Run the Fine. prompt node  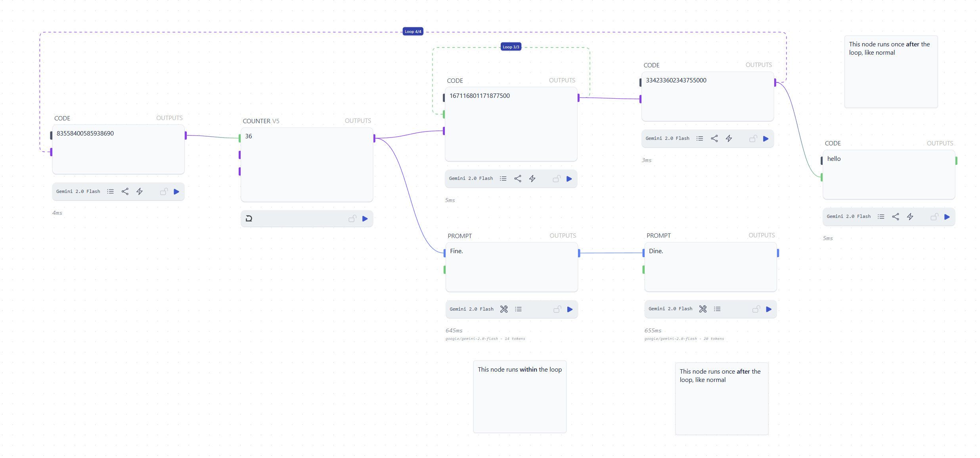(x=570, y=309)
